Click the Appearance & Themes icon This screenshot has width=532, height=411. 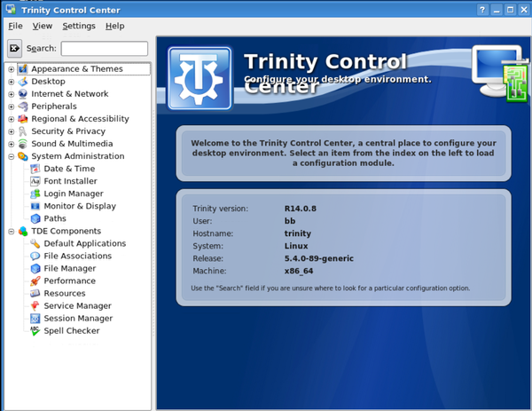[23, 69]
